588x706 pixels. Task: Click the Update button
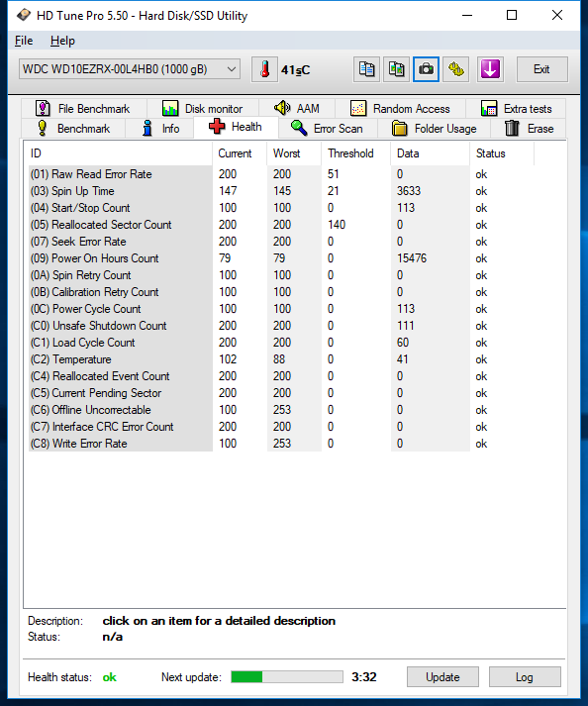[442, 676]
